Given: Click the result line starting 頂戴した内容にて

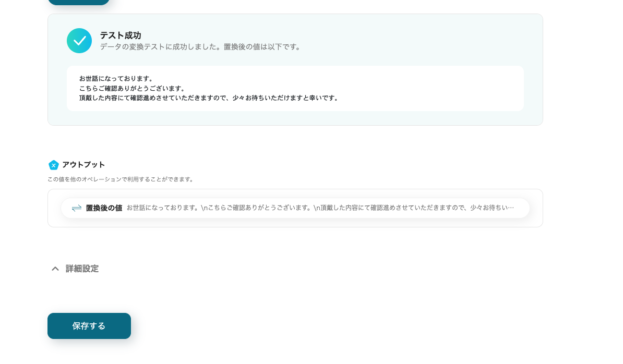Looking at the screenshot, I should (x=209, y=98).
